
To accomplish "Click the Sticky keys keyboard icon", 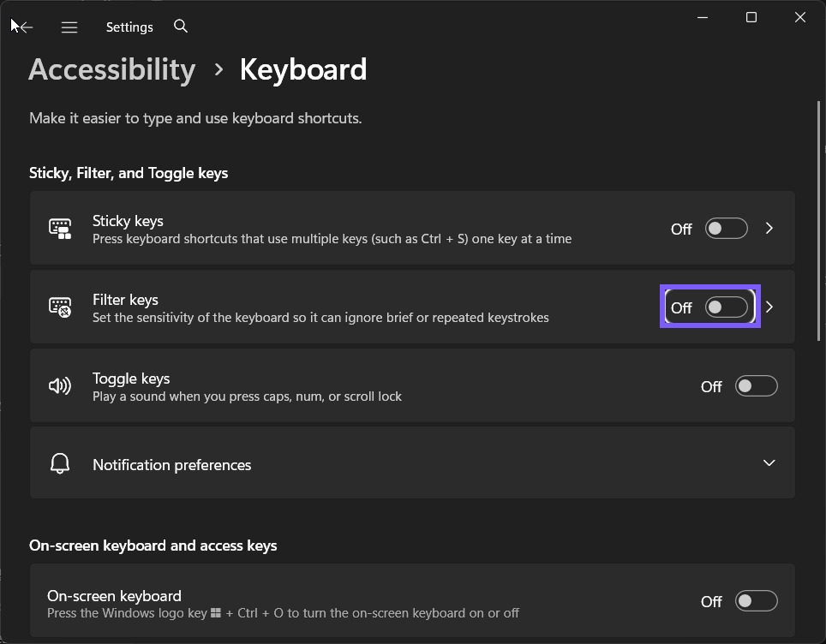I will 60,229.
